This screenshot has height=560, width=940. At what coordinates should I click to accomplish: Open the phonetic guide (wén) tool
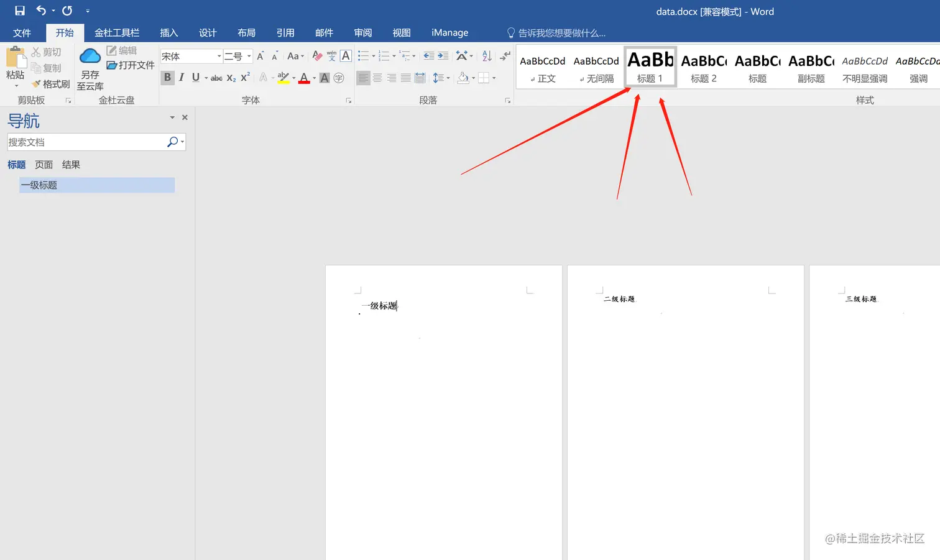[x=331, y=57]
